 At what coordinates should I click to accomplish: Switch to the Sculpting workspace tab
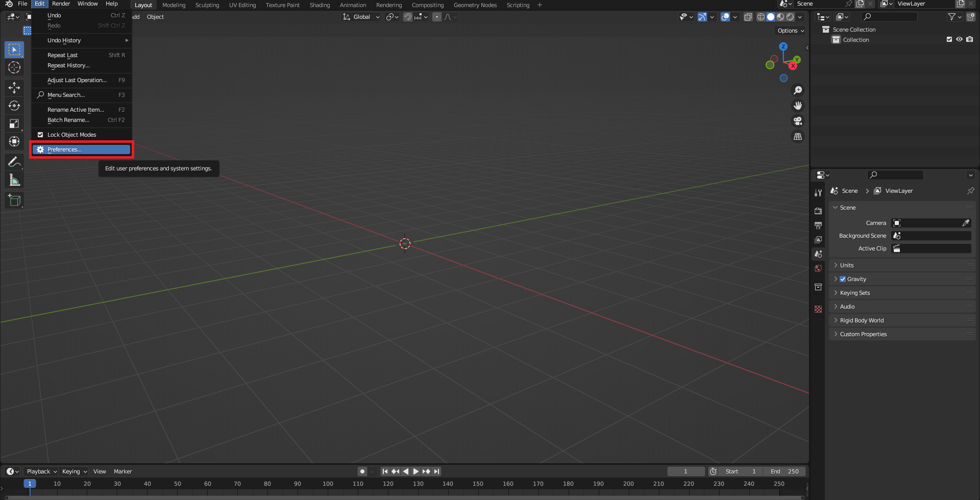tap(207, 5)
